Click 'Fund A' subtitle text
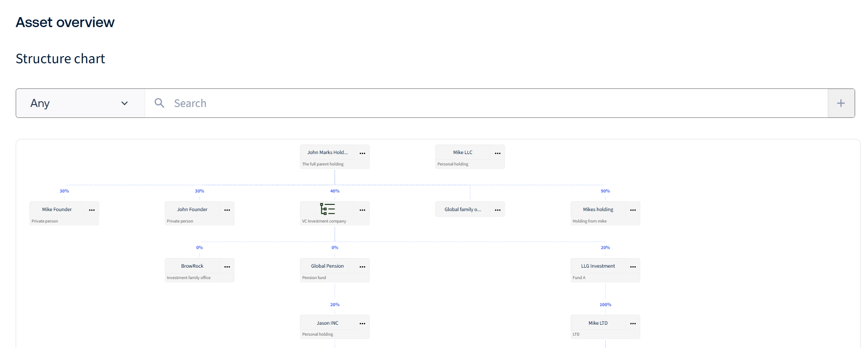Viewport: 868px width, 348px height. pyautogui.click(x=579, y=278)
